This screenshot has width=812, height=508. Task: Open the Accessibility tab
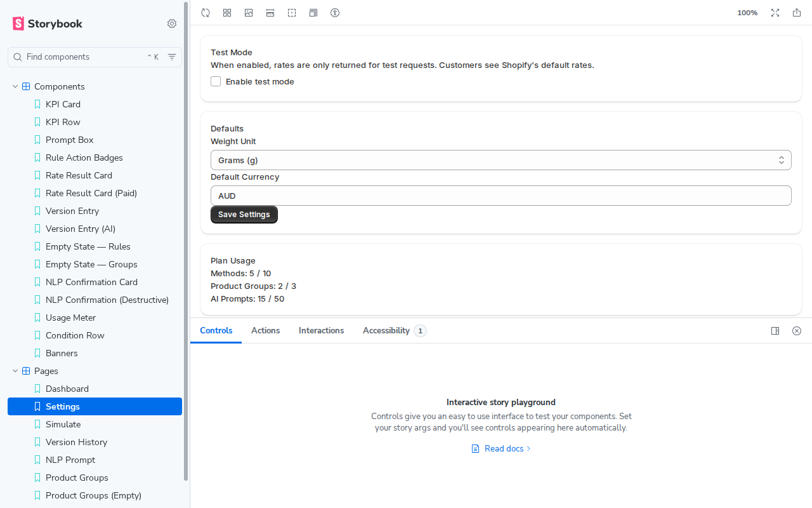point(386,331)
